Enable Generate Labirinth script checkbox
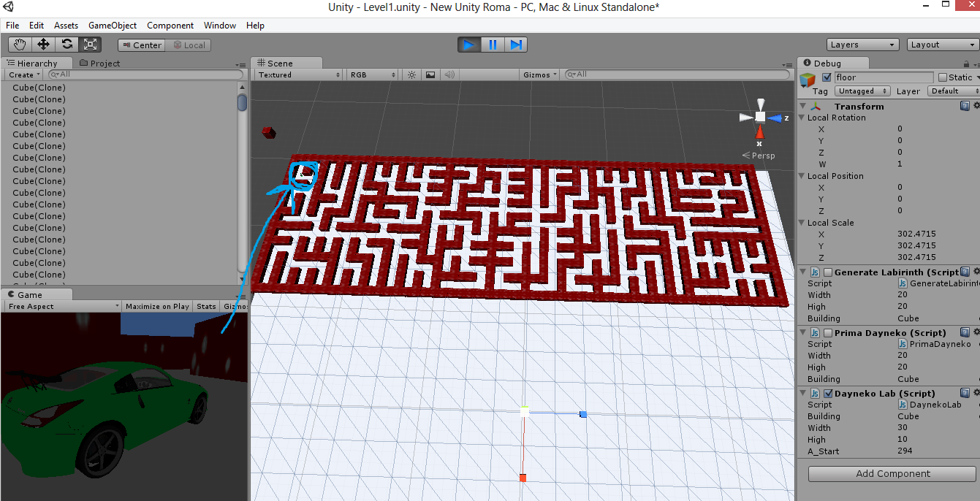The image size is (980, 501). [x=827, y=272]
